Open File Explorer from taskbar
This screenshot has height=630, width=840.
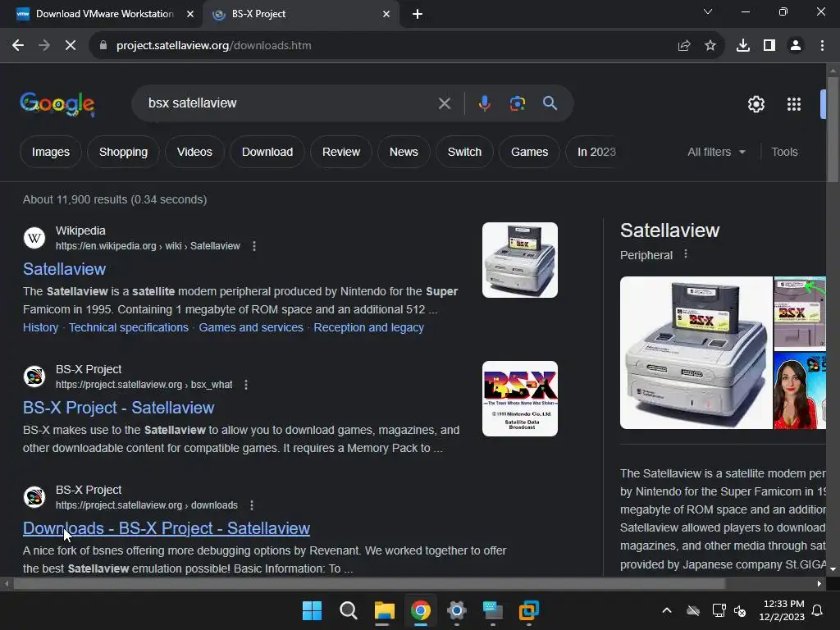click(x=384, y=610)
